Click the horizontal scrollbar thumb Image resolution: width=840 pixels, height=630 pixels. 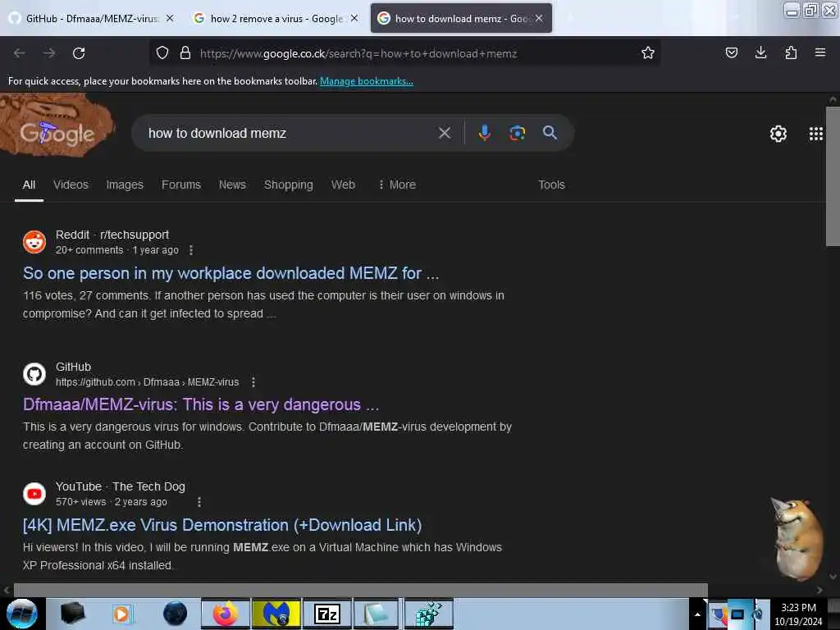pyautogui.click(x=361, y=590)
